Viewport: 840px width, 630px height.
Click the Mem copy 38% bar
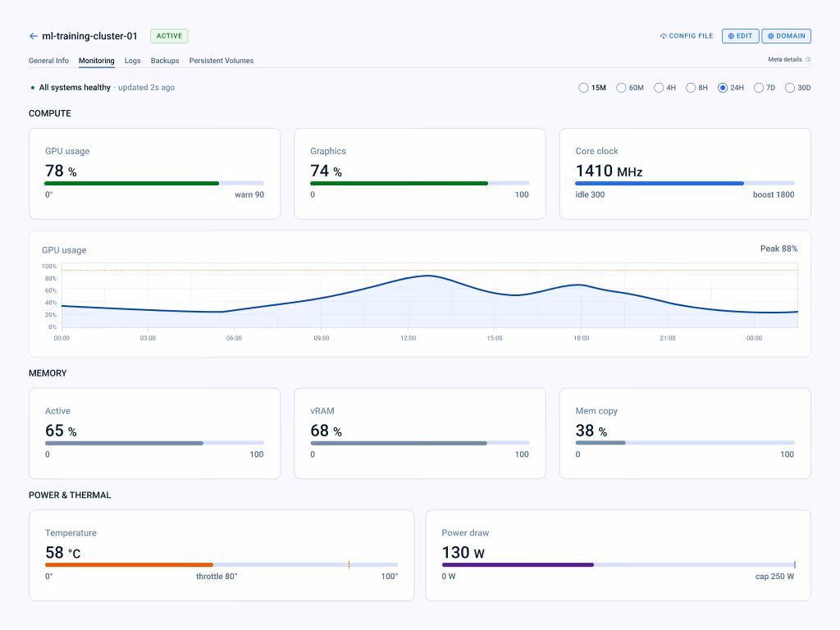tap(685, 443)
